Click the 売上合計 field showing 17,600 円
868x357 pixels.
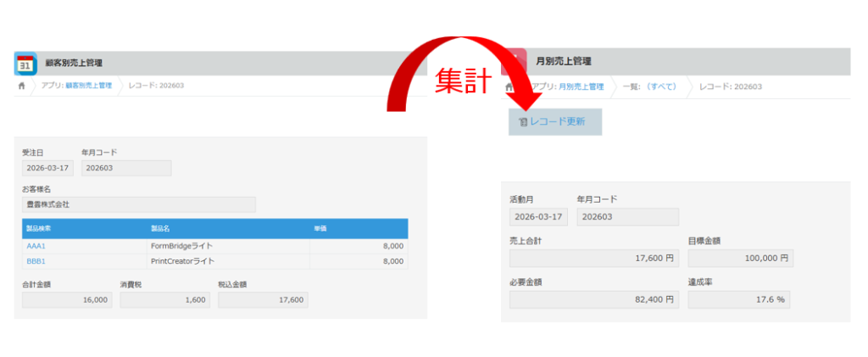[593, 258]
